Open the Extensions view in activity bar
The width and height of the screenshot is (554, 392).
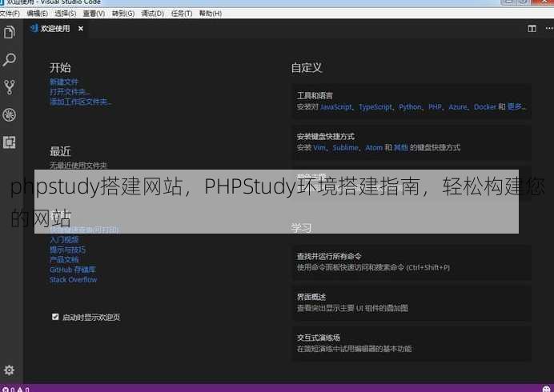10,142
